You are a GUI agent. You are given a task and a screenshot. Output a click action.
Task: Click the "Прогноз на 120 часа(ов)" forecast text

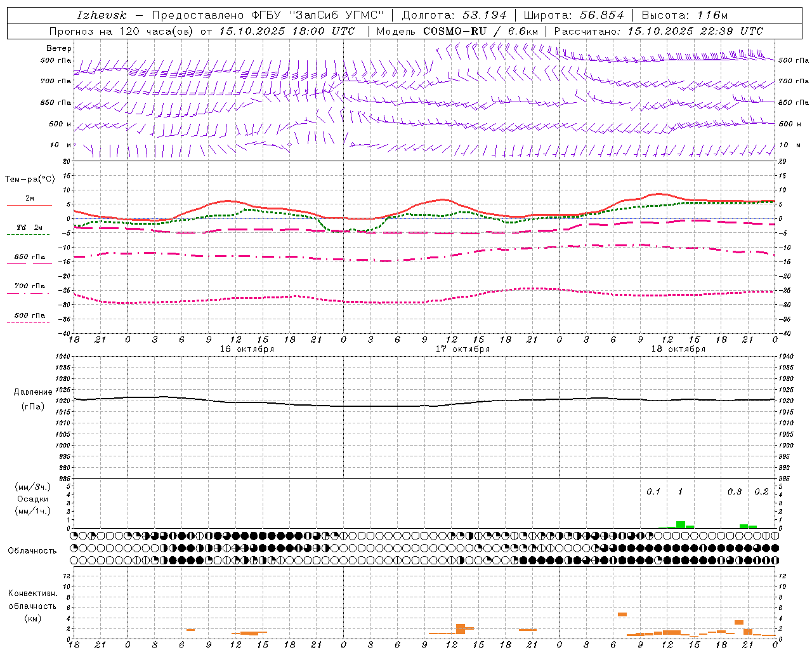click(x=122, y=31)
